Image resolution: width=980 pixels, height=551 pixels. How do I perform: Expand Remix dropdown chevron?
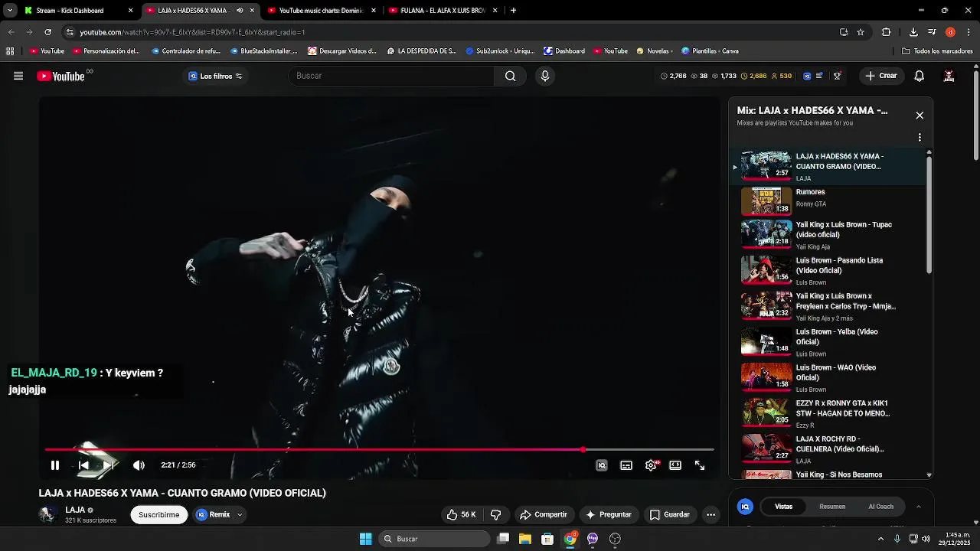(240, 515)
